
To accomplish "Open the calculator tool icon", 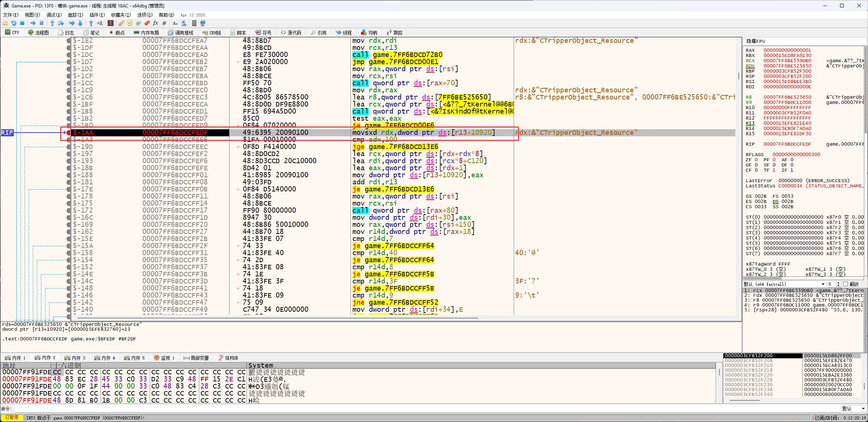I will point(194,23).
